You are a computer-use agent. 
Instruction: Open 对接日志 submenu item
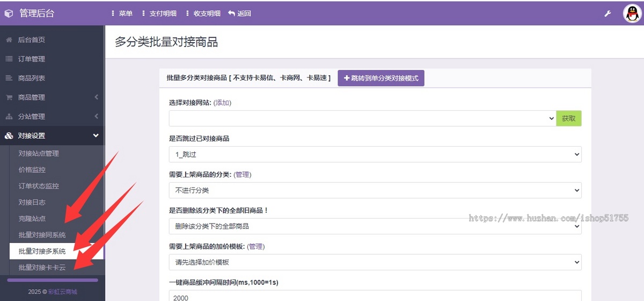click(32, 203)
